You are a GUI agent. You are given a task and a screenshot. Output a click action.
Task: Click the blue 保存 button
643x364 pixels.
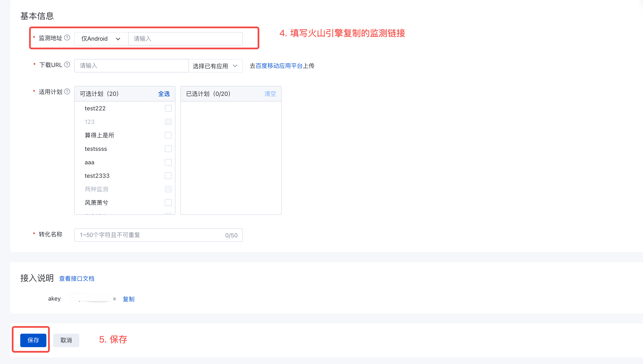click(x=33, y=340)
